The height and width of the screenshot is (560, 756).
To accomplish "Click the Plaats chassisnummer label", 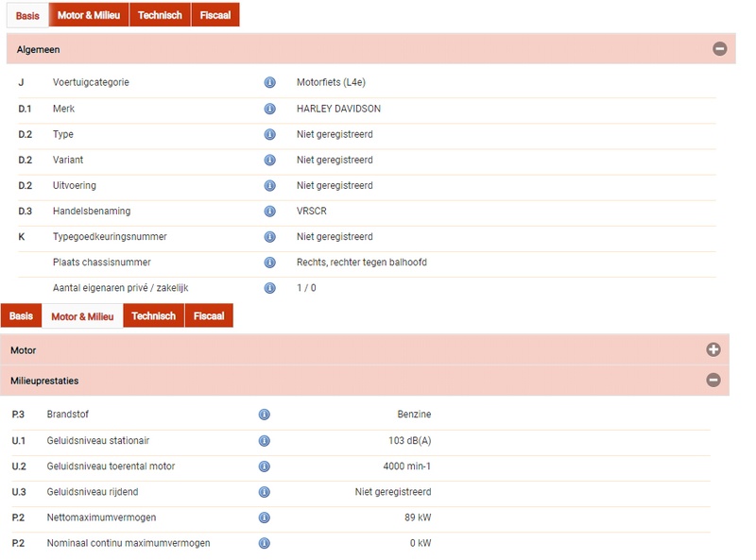I will tap(102, 263).
